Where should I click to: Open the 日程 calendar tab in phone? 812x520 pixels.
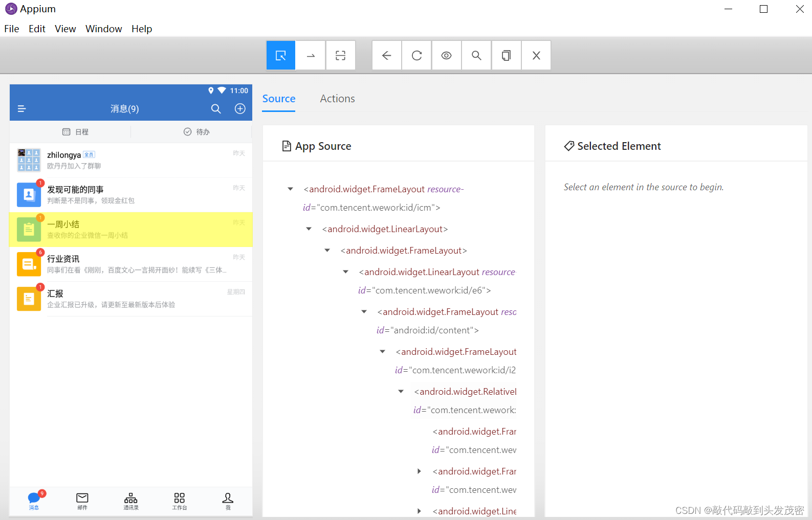(75, 132)
